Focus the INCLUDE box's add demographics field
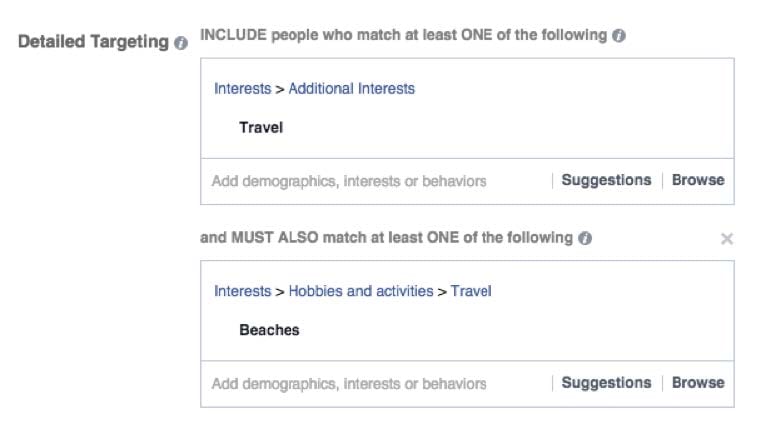 click(x=349, y=181)
